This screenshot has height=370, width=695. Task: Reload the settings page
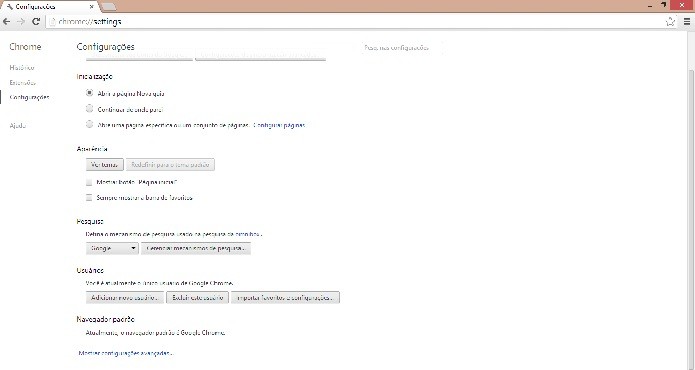(36, 21)
